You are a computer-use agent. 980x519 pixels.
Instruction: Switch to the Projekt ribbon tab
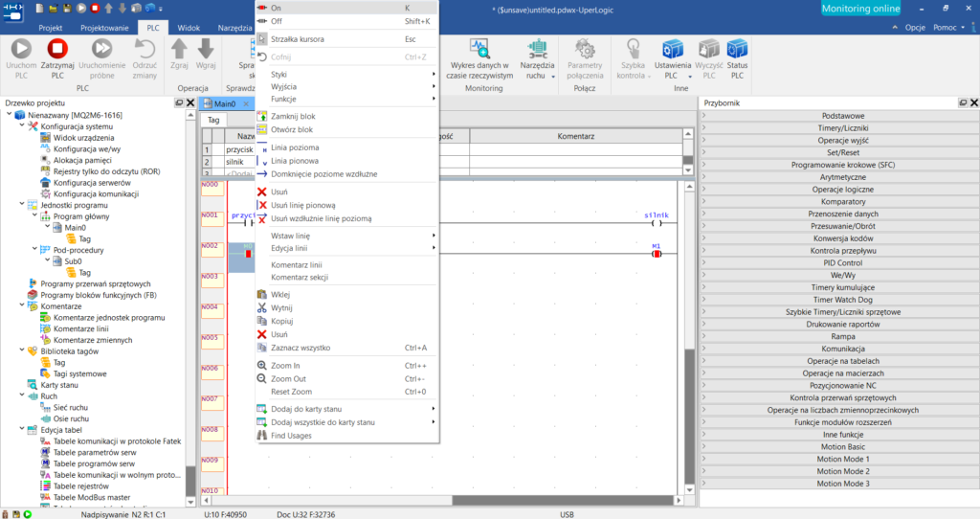click(x=50, y=28)
